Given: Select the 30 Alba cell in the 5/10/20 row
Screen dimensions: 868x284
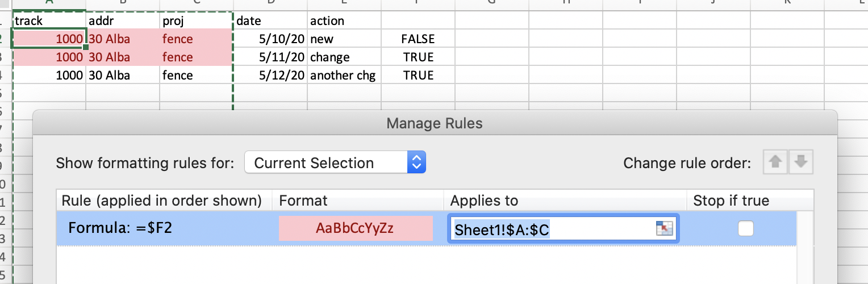Looking at the screenshot, I should coord(123,39).
